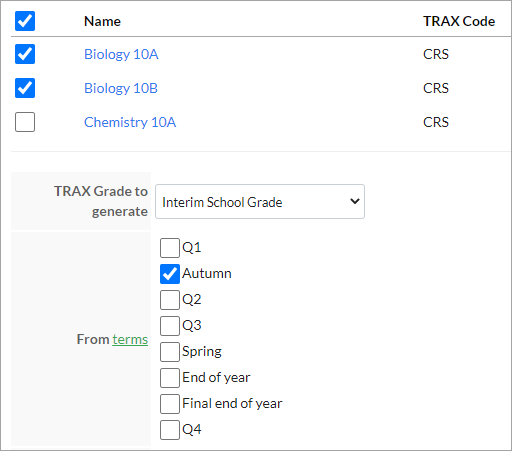Expand the Interim School Grade dropdown
512x451 pixels.
[x=260, y=202]
